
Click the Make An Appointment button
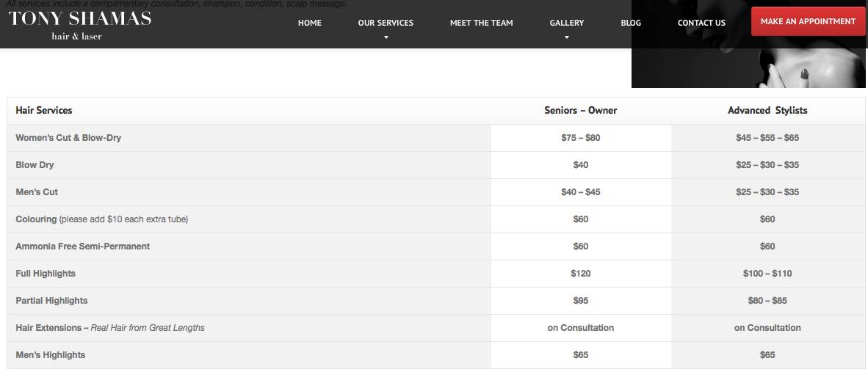[809, 21]
